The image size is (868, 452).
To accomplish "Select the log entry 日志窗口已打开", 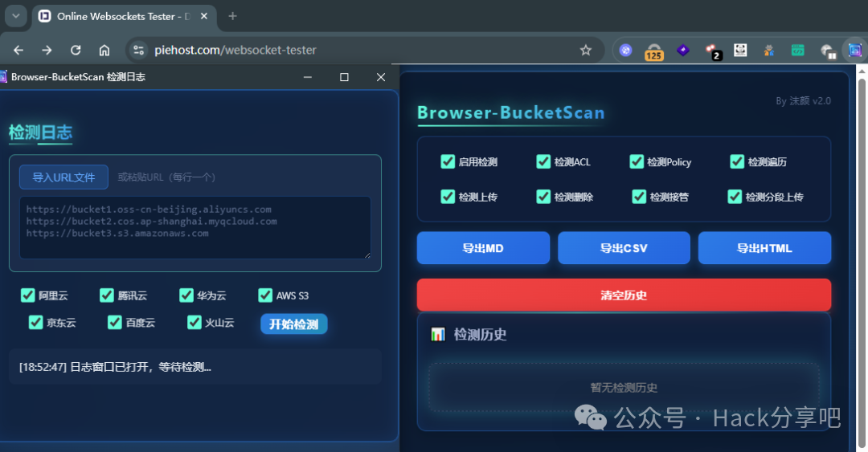I will pos(115,367).
